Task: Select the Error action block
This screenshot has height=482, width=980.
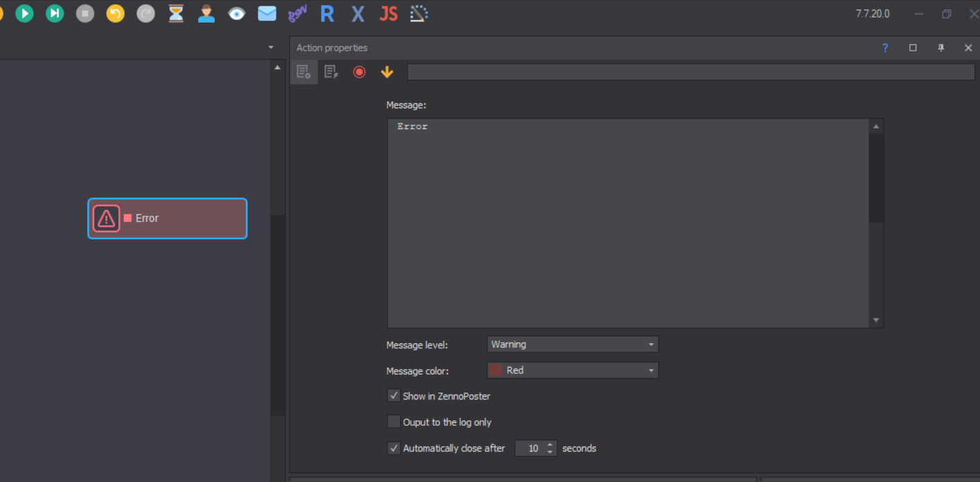Action: point(167,218)
